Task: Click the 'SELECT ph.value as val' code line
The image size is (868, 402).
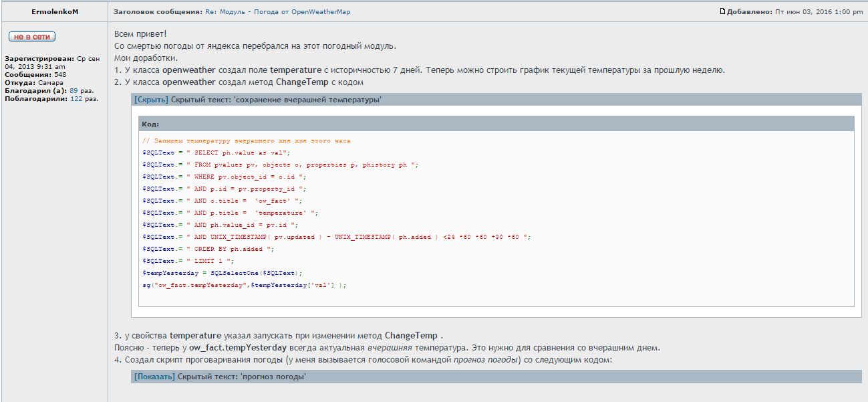Action: 216,153
